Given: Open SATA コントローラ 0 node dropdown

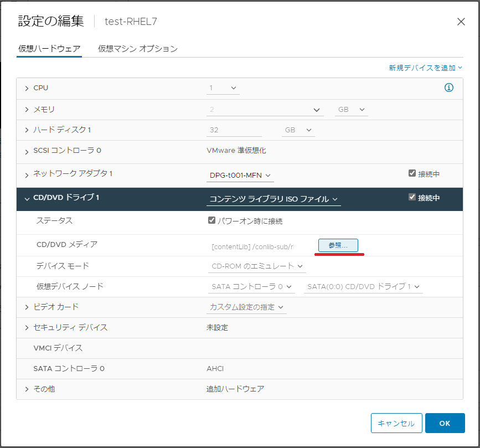Looking at the screenshot, I should [x=251, y=287].
